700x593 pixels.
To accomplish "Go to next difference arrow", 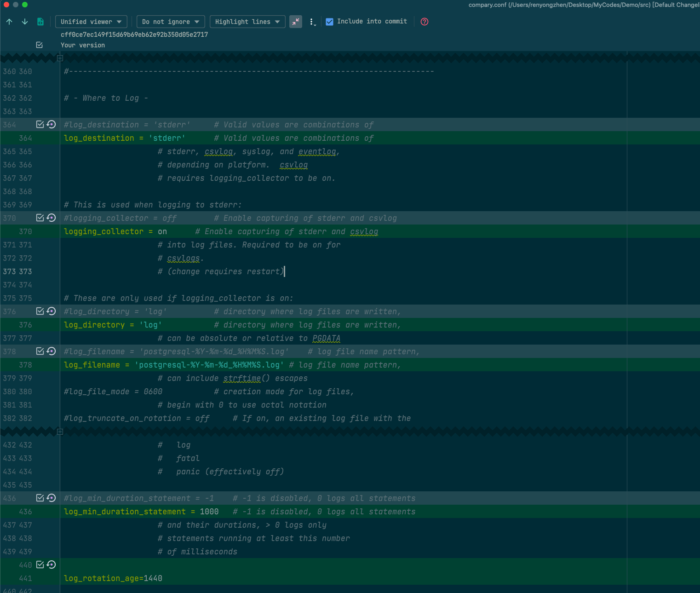I will pos(25,22).
